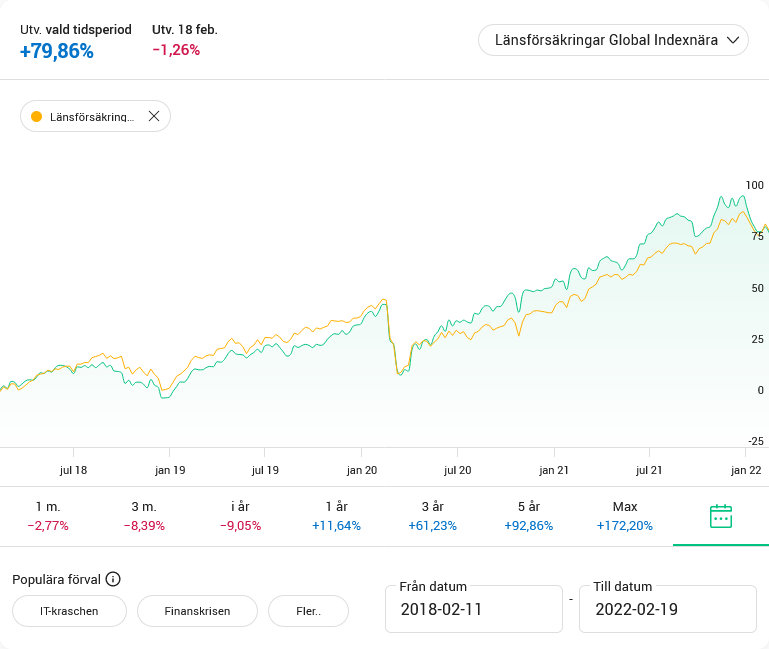The width and height of the screenshot is (769, 649).
Task: Expand fund selector using chevron arrow
Action: click(x=733, y=40)
